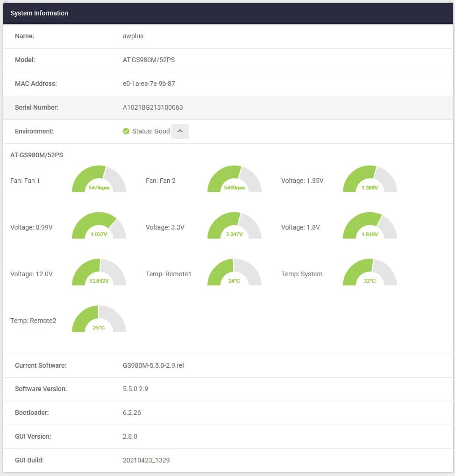Click the 0.99V voltage gauge reading 1.037V
The height and width of the screenshot is (476, 455).
[x=99, y=225]
